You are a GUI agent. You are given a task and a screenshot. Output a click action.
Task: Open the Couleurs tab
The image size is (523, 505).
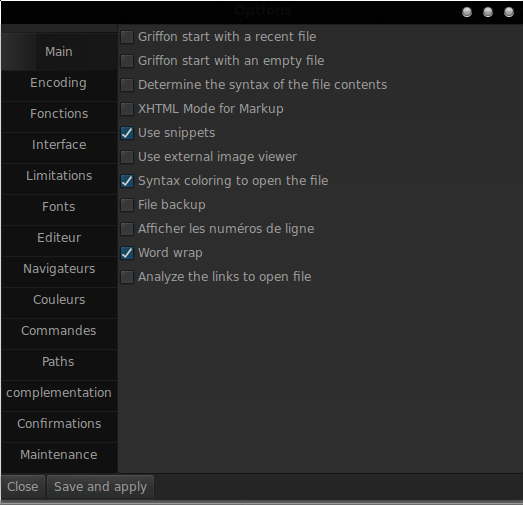point(59,300)
